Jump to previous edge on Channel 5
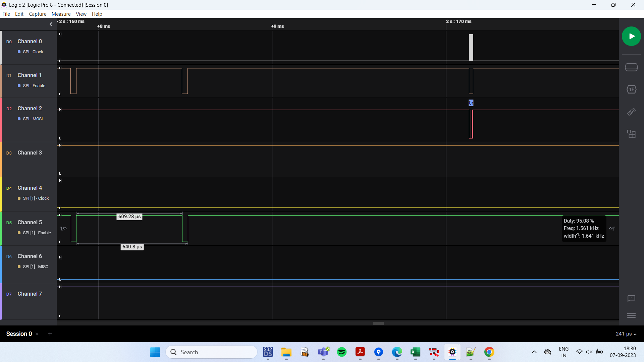This screenshot has height=362, width=644. pos(64,229)
